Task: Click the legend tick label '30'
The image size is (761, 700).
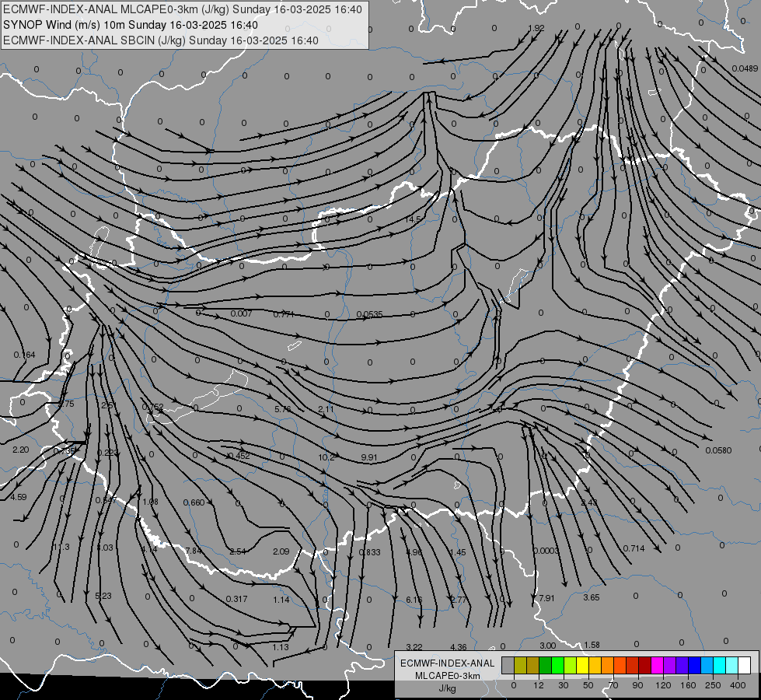Action: pos(564,685)
